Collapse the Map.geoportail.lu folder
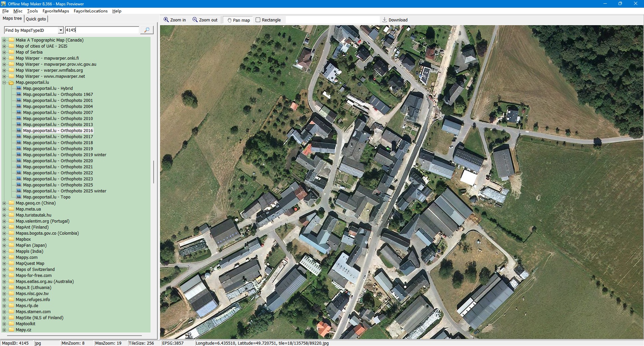644x346 pixels. [4, 82]
